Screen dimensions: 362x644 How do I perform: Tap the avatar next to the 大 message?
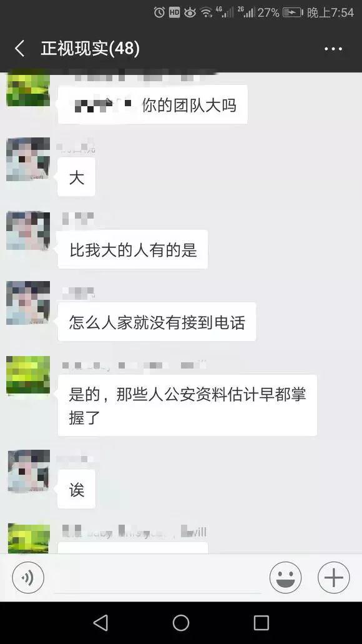[28, 159]
